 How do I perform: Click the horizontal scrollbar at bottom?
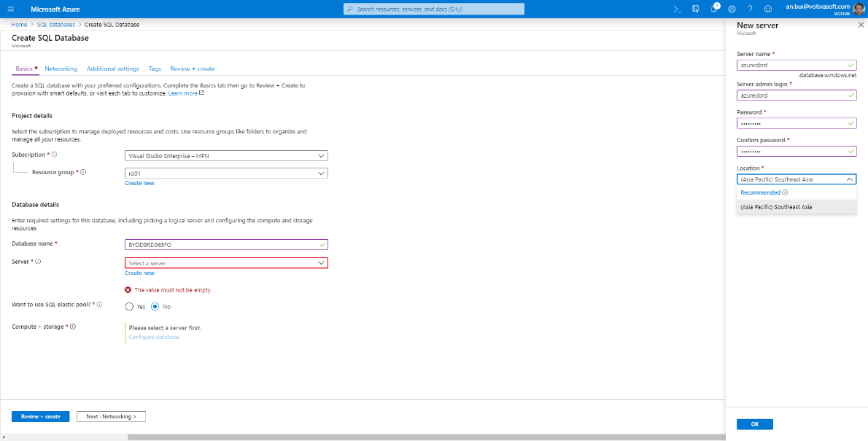[x=426, y=437]
